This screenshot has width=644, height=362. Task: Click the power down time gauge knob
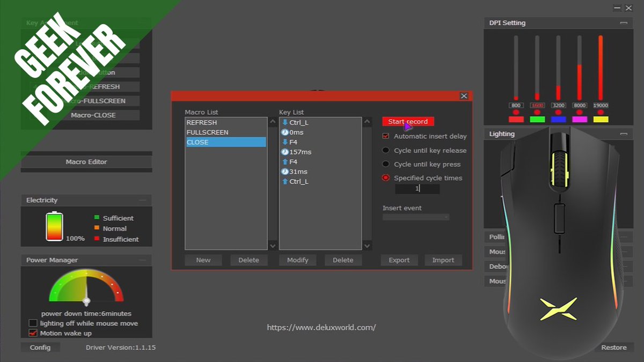pos(86,301)
